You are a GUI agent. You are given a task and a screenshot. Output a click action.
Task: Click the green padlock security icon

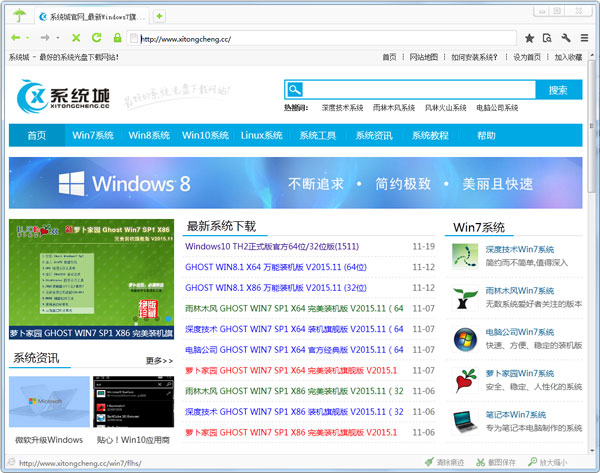point(117,38)
